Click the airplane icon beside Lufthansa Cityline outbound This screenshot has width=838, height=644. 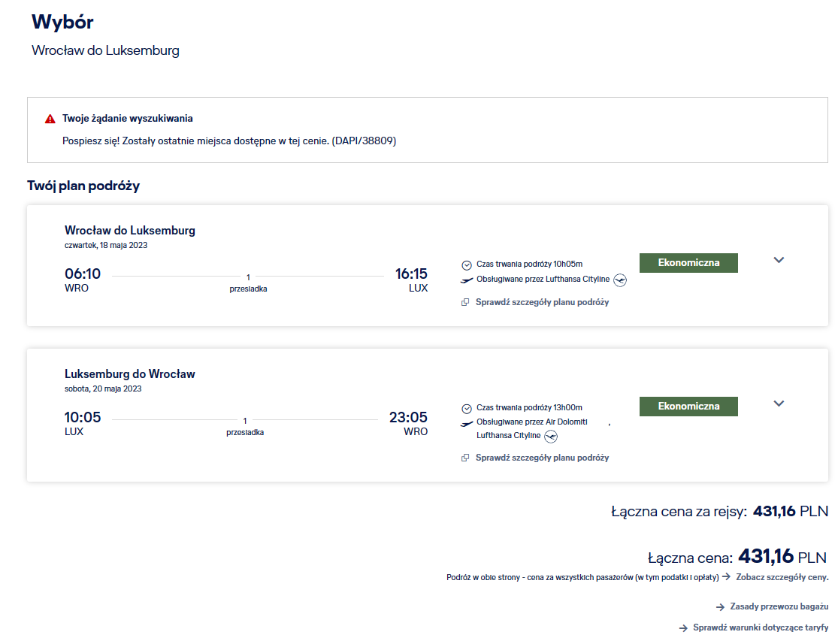[467, 280]
